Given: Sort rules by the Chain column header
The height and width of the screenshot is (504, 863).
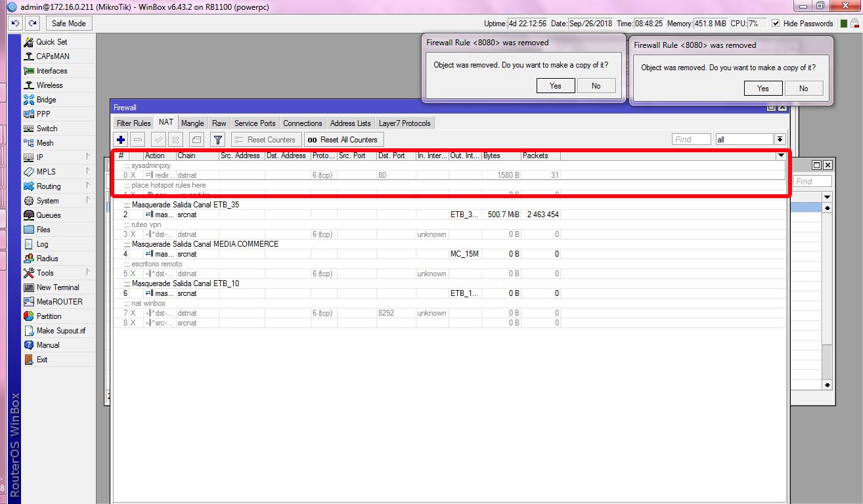Looking at the screenshot, I should pos(197,156).
